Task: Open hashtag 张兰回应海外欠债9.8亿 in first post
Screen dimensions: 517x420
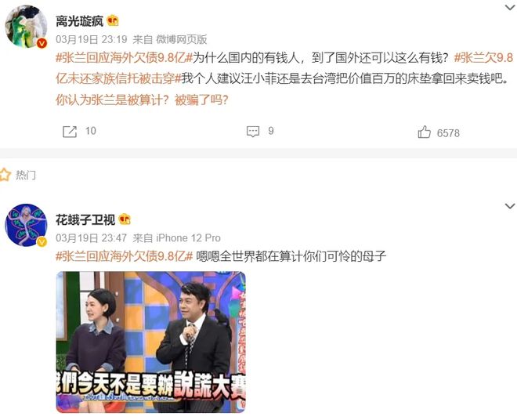Action: click(124, 58)
